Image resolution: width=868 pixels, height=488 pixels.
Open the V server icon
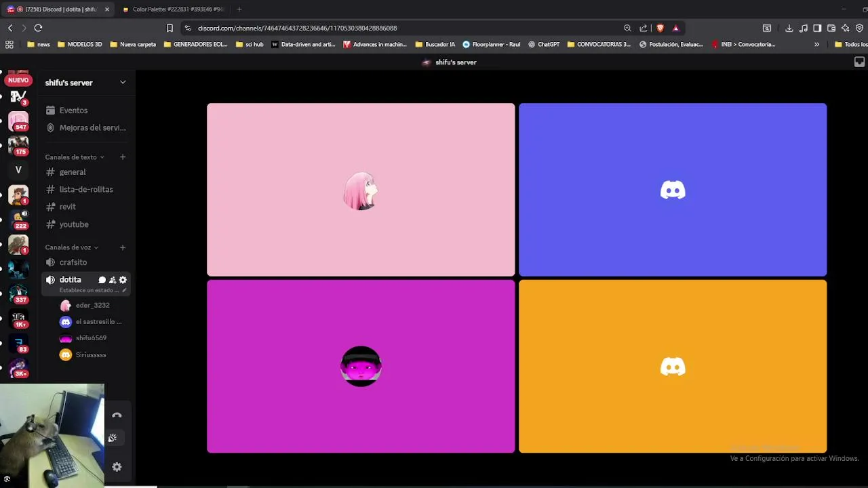(x=18, y=170)
